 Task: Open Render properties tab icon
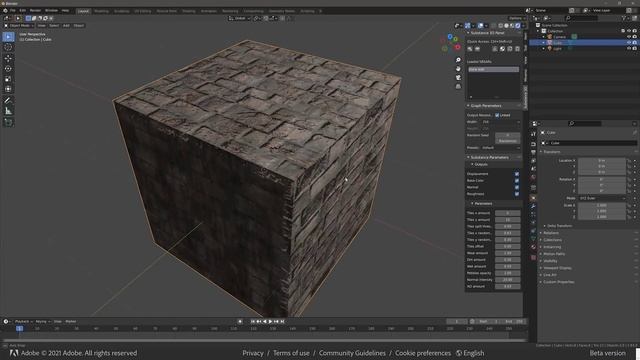pyautogui.click(x=533, y=144)
